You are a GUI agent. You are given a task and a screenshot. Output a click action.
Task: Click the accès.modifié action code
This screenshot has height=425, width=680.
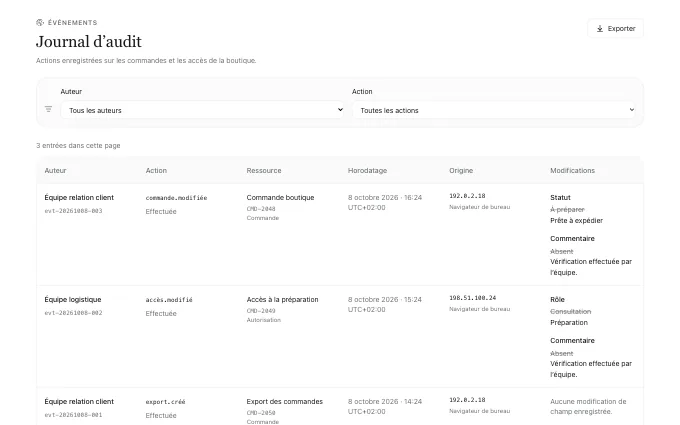pos(169,300)
